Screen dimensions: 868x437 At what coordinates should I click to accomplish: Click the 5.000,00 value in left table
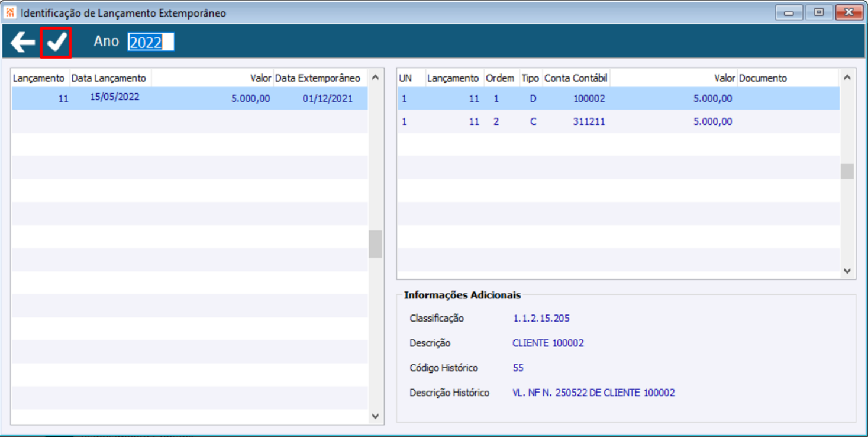pyautogui.click(x=251, y=98)
